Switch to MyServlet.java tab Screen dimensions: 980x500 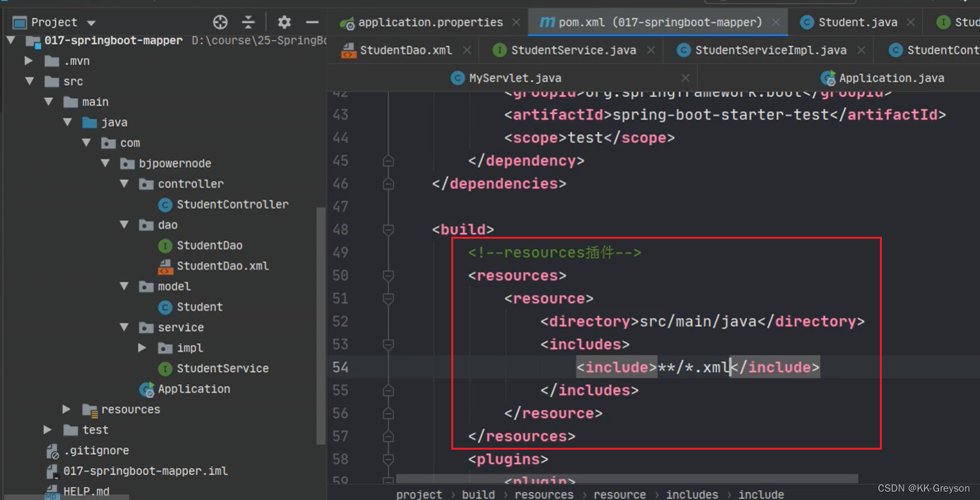(515, 78)
